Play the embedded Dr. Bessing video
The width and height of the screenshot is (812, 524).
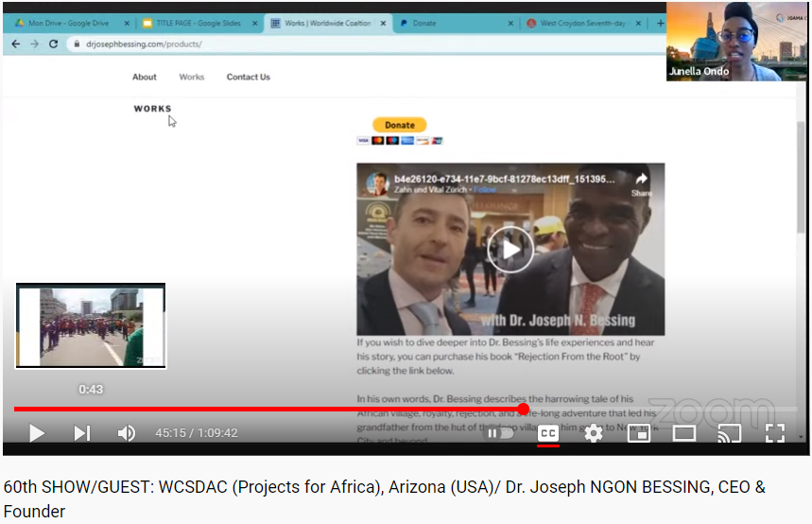[x=510, y=250]
